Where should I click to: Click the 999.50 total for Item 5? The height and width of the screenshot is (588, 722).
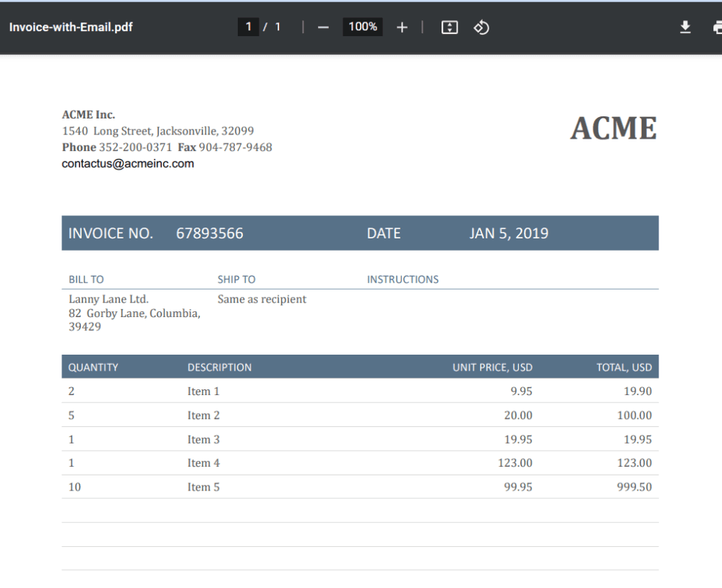(x=634, y=487)
